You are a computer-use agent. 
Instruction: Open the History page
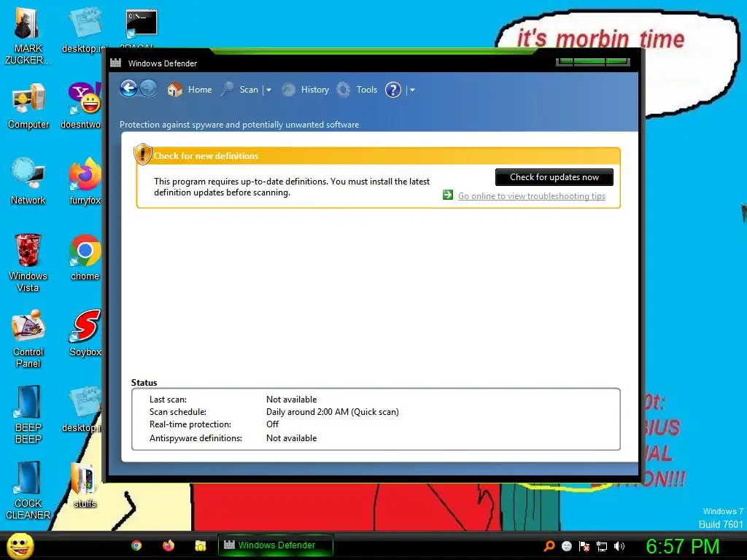(306, 90)
